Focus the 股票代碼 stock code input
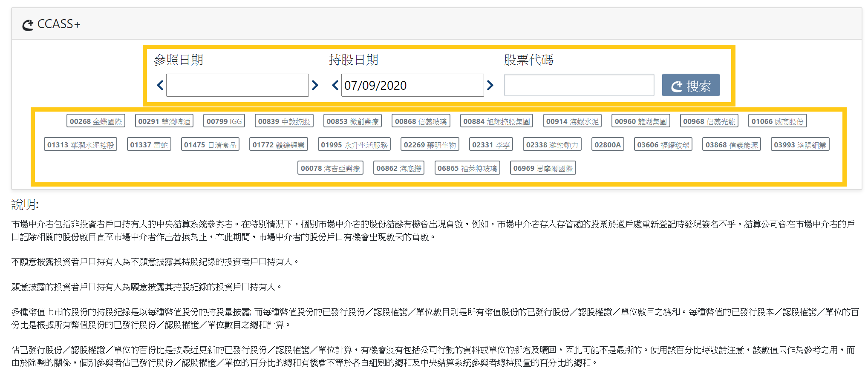Image resolution: width=868 pixels, height=371 pixels. coord(579,86)
